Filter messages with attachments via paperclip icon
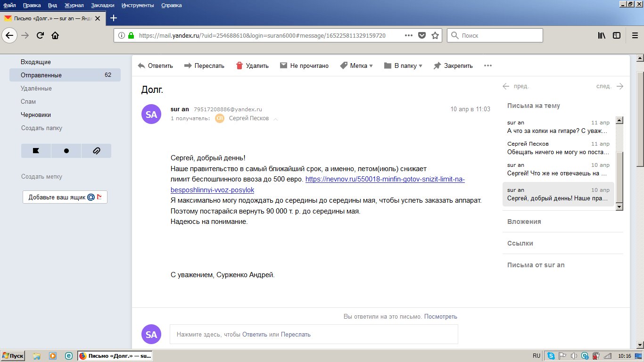This screenshot has height=362, width=644. click(x=96, y=151)
